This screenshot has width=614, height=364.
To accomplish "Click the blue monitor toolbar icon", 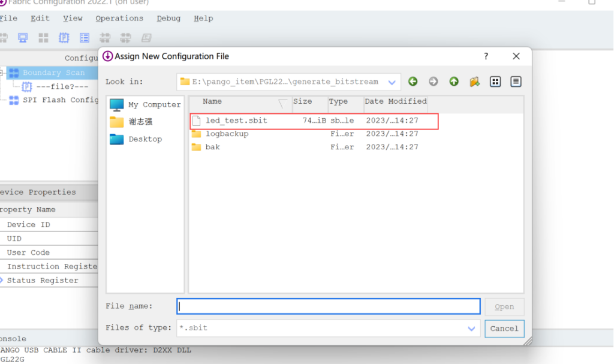I will [23, 38].
